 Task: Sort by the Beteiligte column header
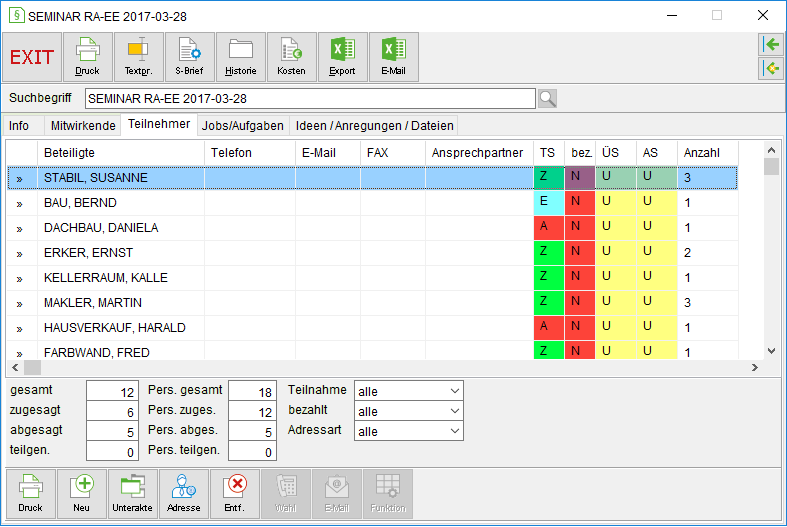tap(121, 153)
